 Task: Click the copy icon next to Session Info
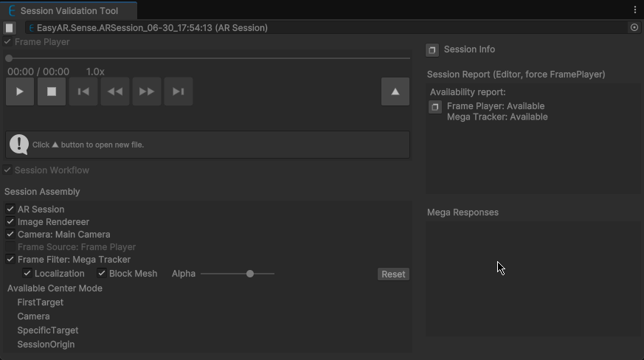click(432, 50)
